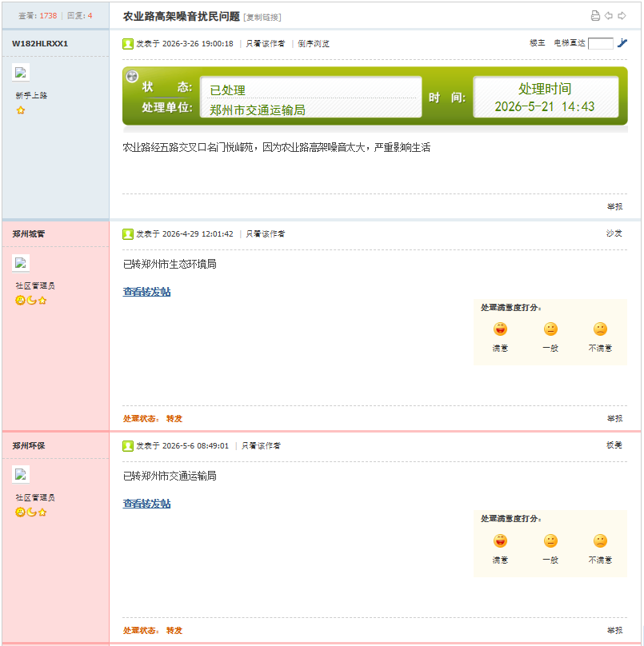The image size is (644, 646).
Task: Click poster icon beside 2026-3-26 post
Action: [x=128, y=44]
